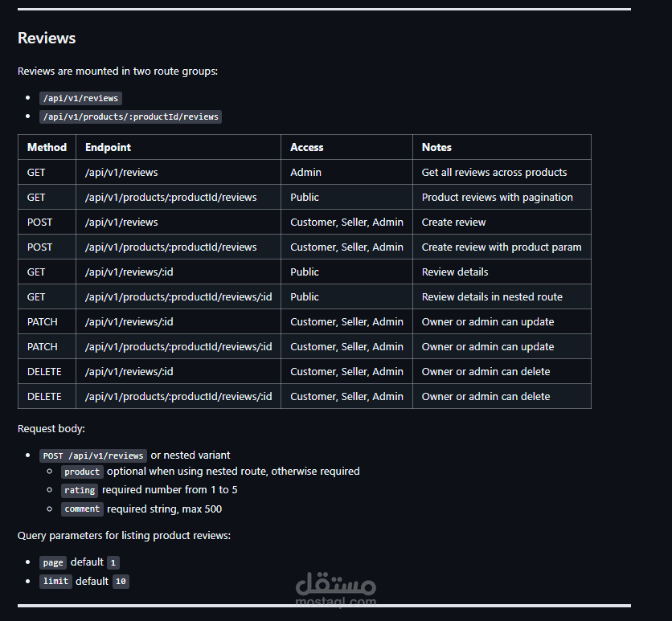Image resolution: width=672 pixels, height=621 pixels.
Task: Click 'Create review with product param' note
Action: point(502,247)
